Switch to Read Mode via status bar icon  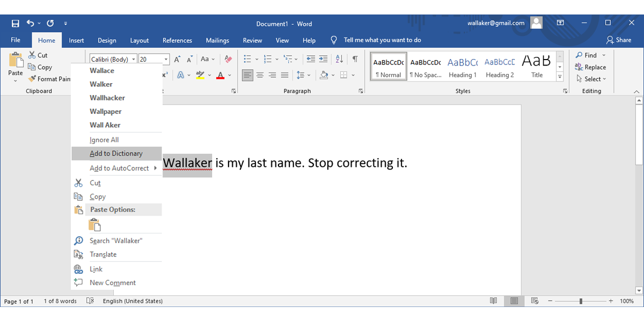point(493,301)
